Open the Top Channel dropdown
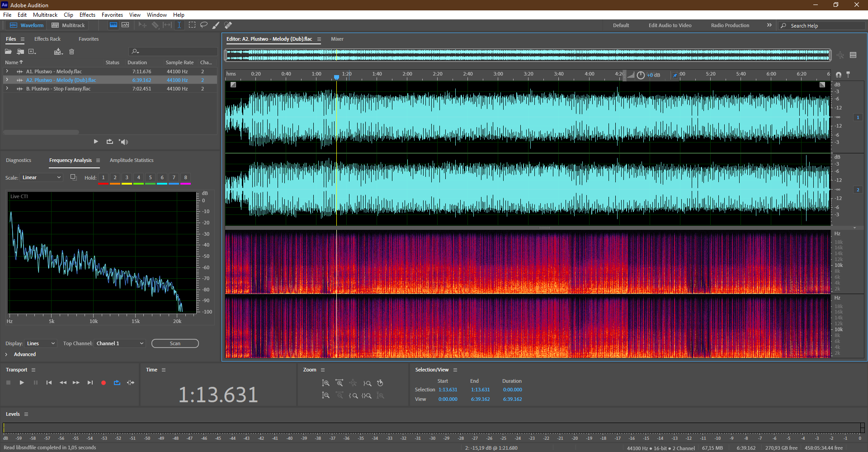Screen dimensions: 868x452 120,343
